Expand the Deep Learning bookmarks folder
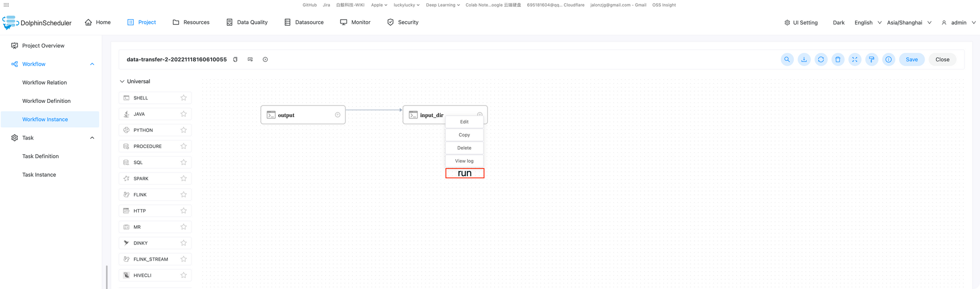980x289 pixels. click(x=443, y=5)
